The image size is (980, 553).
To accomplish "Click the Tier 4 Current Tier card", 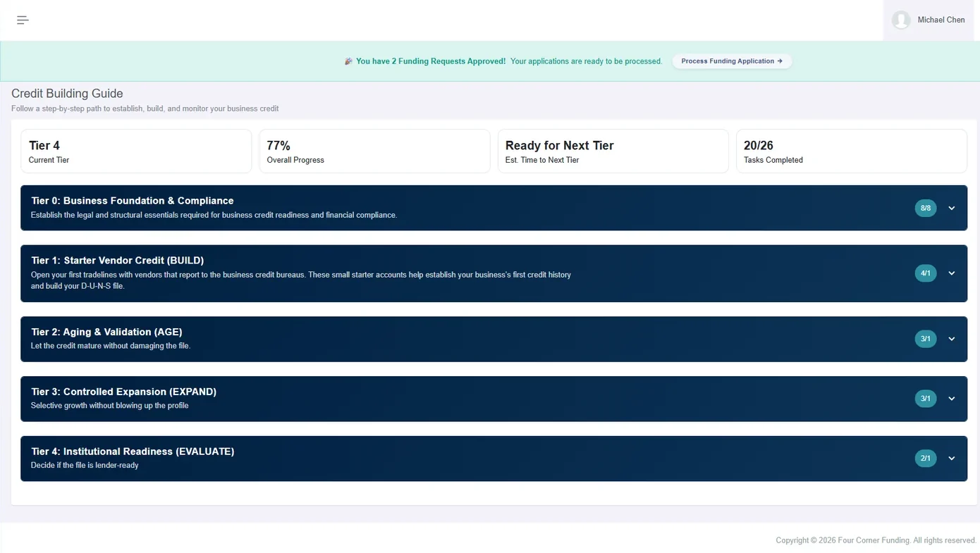I will [x=136, y=151].
